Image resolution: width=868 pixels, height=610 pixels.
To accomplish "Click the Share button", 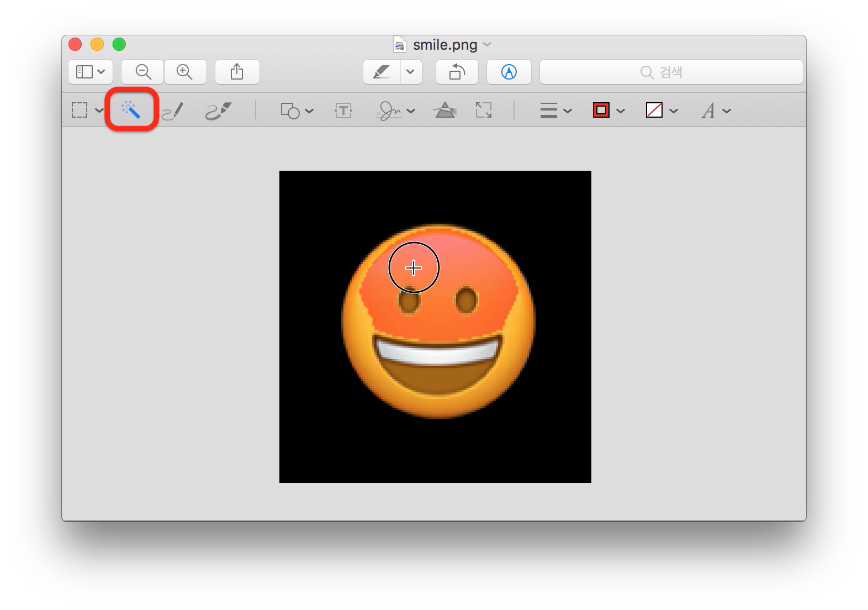I will click(x=237, y=72).
